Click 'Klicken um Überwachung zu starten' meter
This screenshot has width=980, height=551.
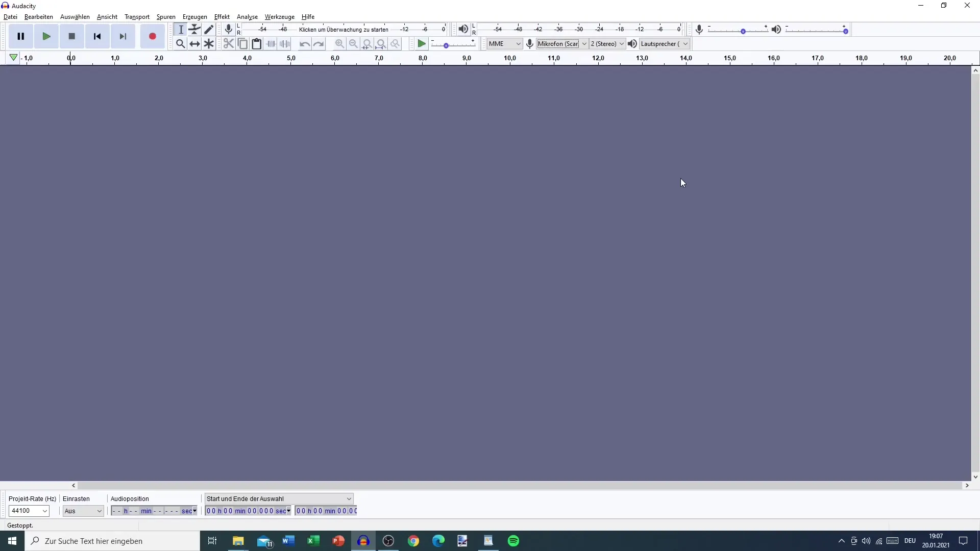[344, 30]
